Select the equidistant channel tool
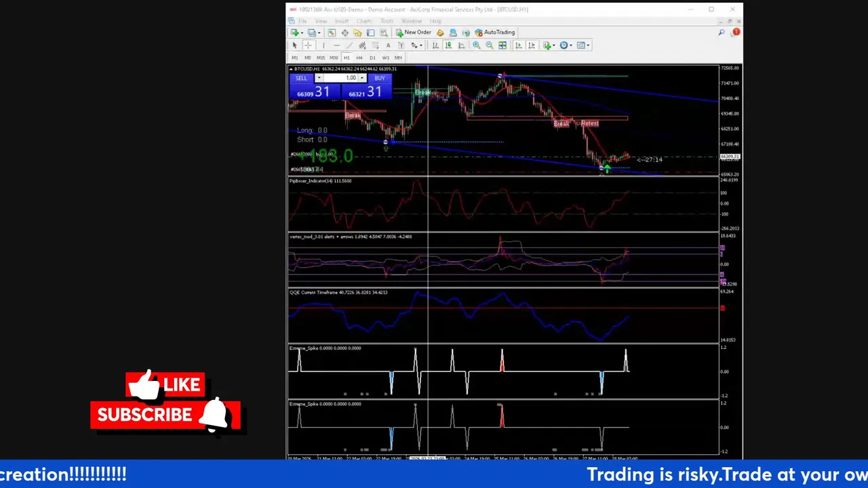868x488 pixels. 362,45
